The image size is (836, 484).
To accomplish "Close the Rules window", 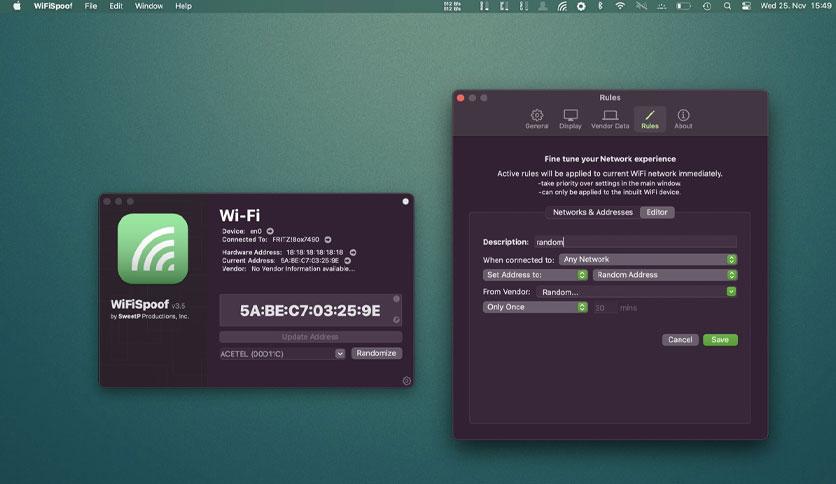I will [461, 98].
